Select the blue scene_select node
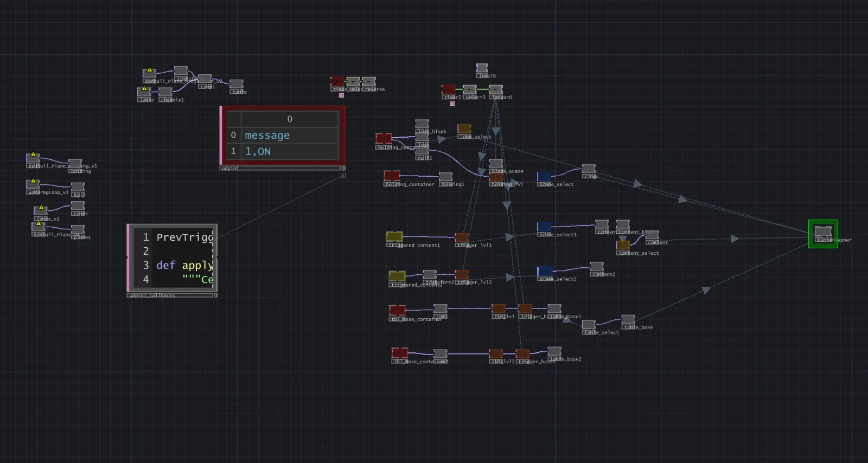The image size is (868, 463). coord(544,177)
